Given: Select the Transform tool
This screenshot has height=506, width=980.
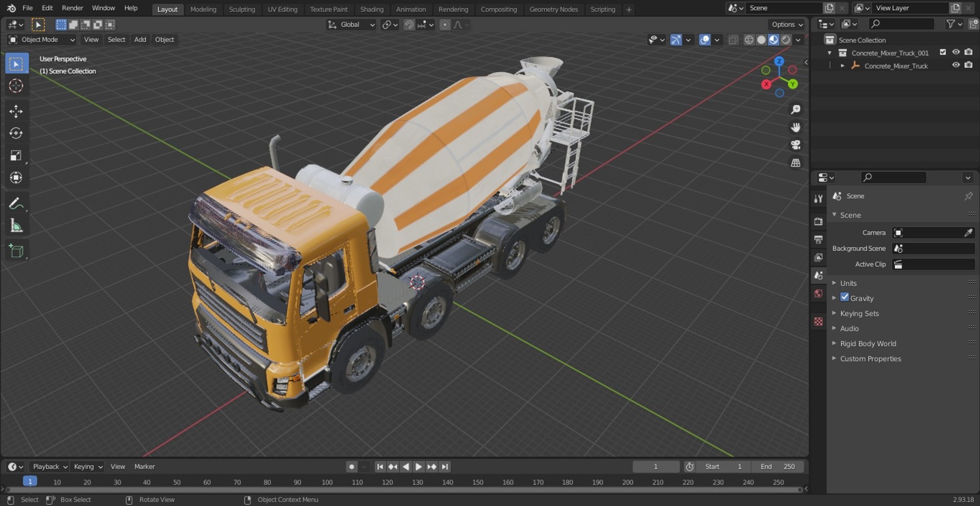Looking at the screenshot, I should (x=16, y=178).
